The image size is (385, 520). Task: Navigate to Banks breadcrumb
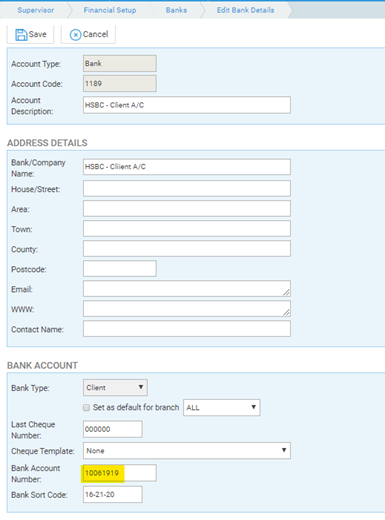(x=176, y=10)
